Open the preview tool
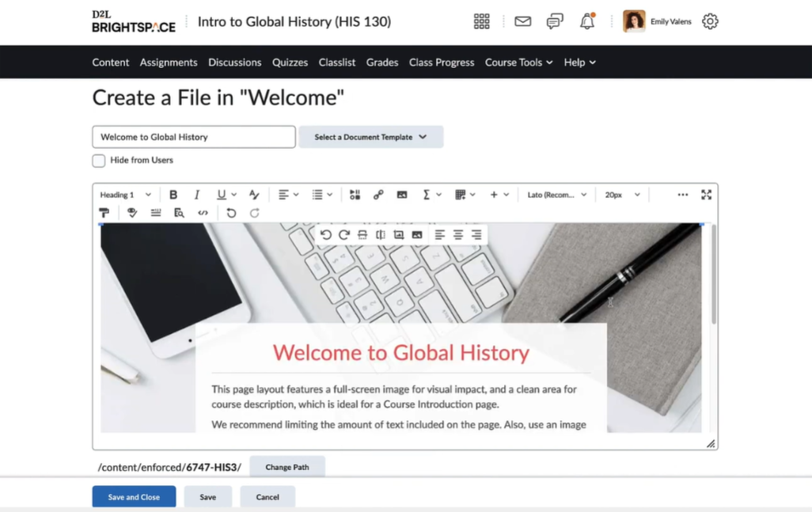The image size is (812, 512). (x=179, y=213)
